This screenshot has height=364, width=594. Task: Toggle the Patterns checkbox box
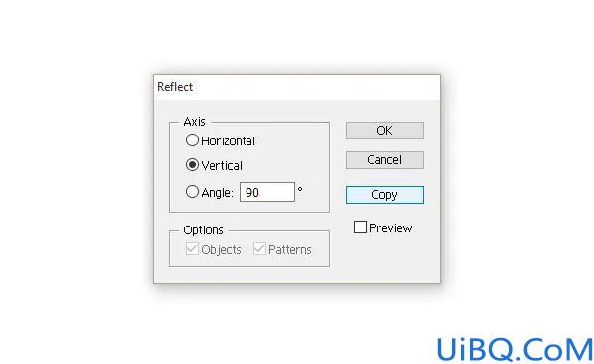tap(259, 249)
